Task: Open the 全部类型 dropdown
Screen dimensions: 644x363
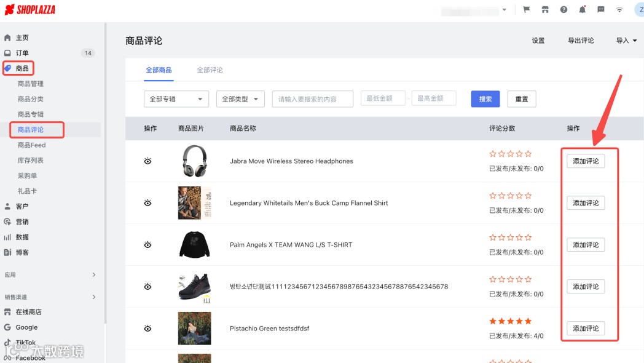Action: [240, 99]
